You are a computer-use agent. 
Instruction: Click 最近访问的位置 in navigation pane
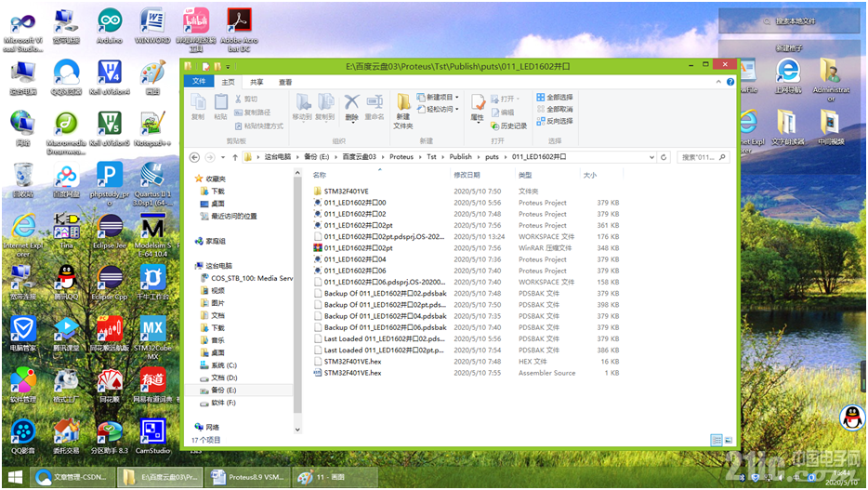coord(233,217)
